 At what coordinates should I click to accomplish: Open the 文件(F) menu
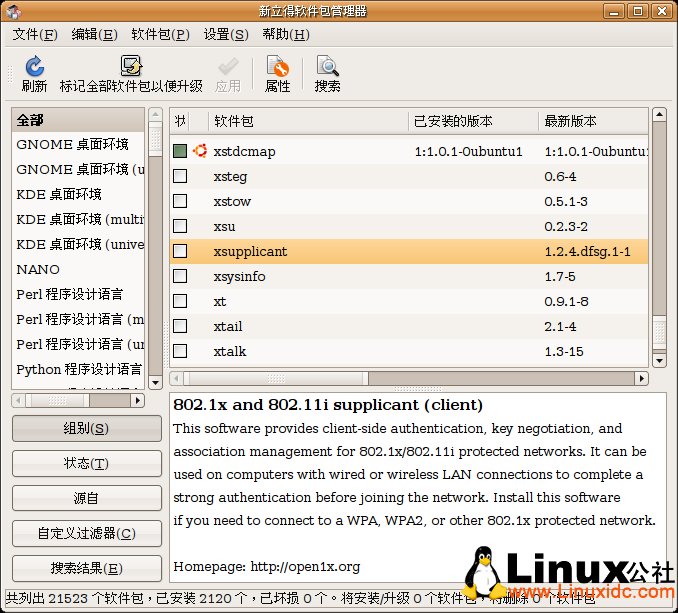pyautogui.click(x=35, y=34)
